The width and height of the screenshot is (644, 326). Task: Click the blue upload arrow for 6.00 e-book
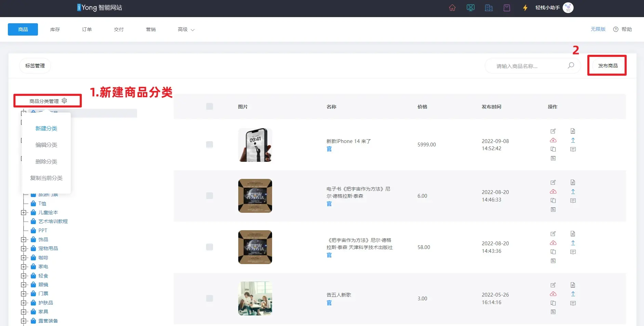point(573,192)
